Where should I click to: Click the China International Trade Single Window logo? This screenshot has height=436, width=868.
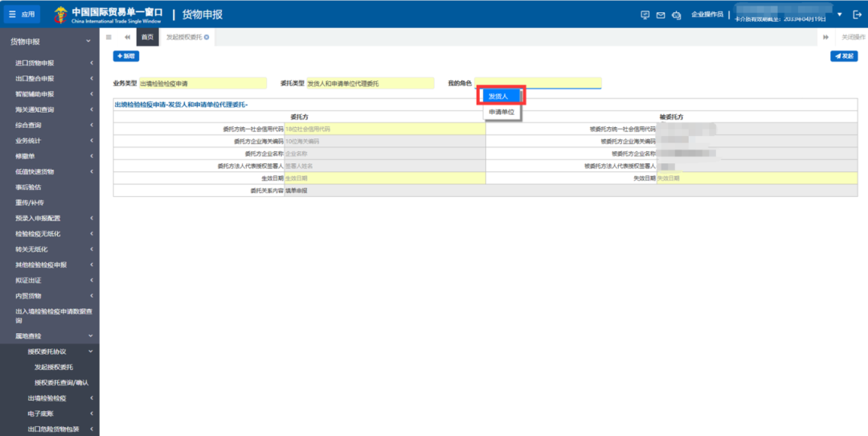[108, 14]
